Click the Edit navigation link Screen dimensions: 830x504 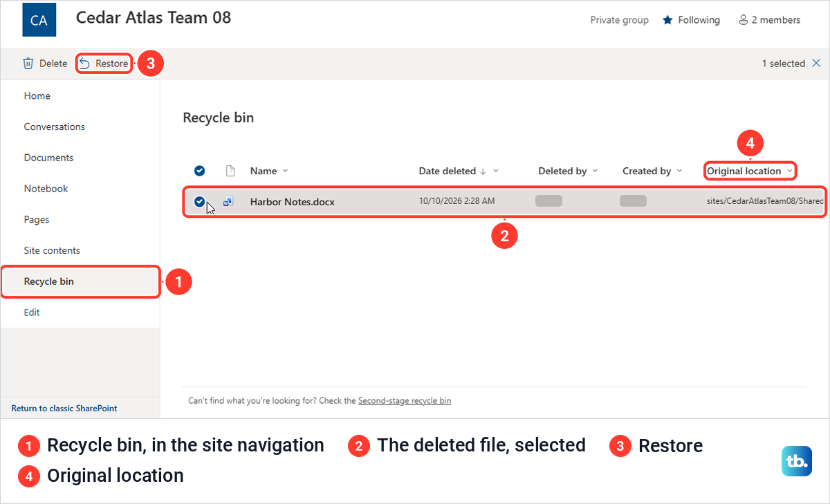(32, 312)
